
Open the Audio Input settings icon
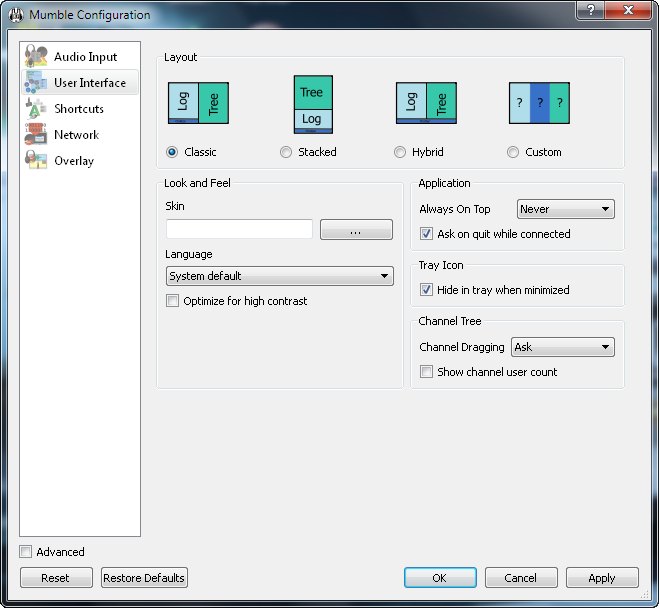coord(36,56)
